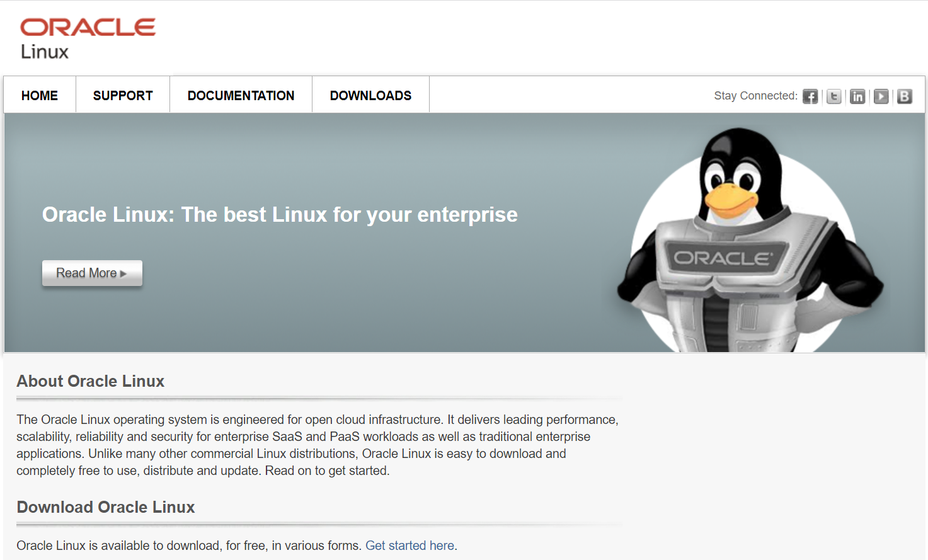Screen dimensions: 928x560
Task: Open the YouTube channel play icon
Action: (881, 96)
